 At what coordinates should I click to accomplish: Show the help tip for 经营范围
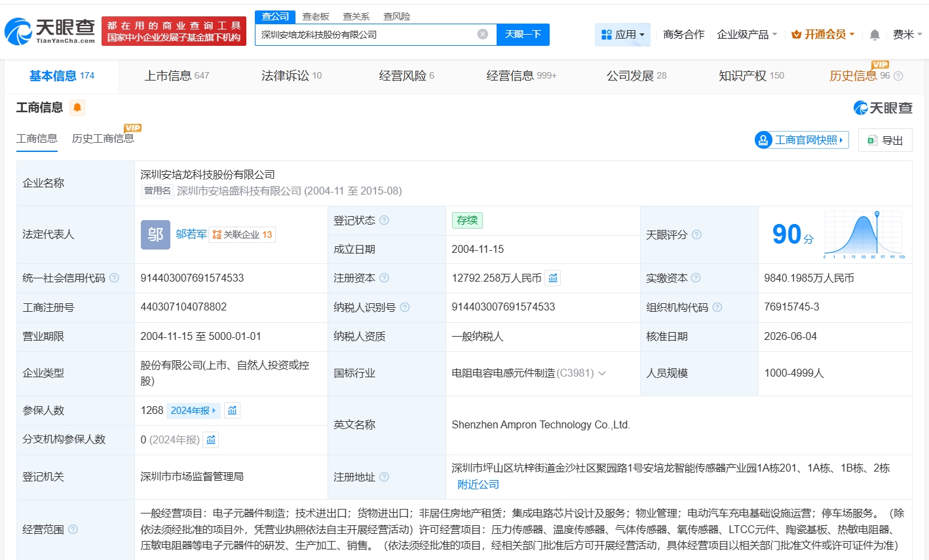[73, 529]
